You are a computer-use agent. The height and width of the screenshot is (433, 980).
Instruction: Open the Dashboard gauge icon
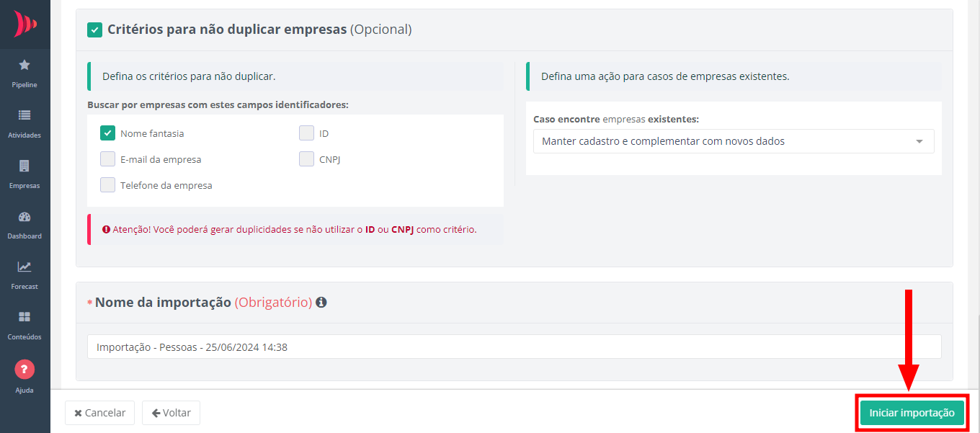(24, 217)
